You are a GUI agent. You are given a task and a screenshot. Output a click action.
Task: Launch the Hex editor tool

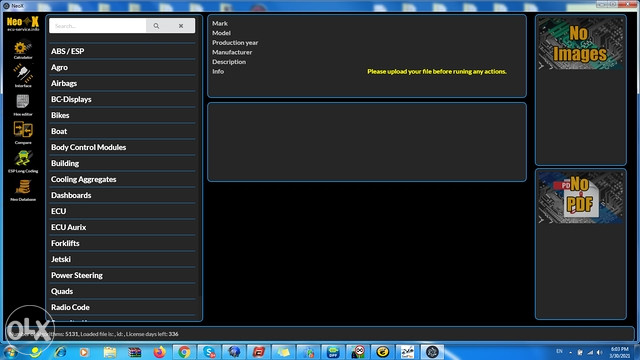[23, 105]
